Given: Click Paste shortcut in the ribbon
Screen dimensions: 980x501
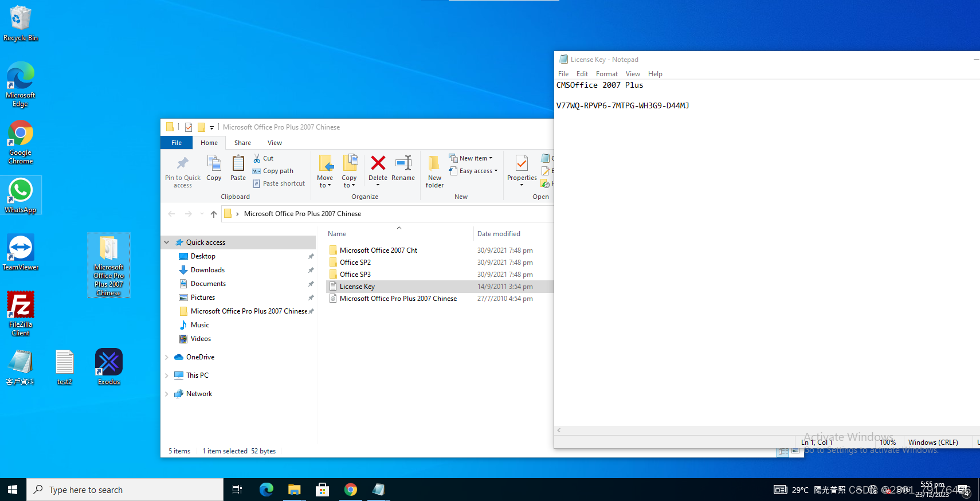Looking at the screenshot, I should (279, 183).
